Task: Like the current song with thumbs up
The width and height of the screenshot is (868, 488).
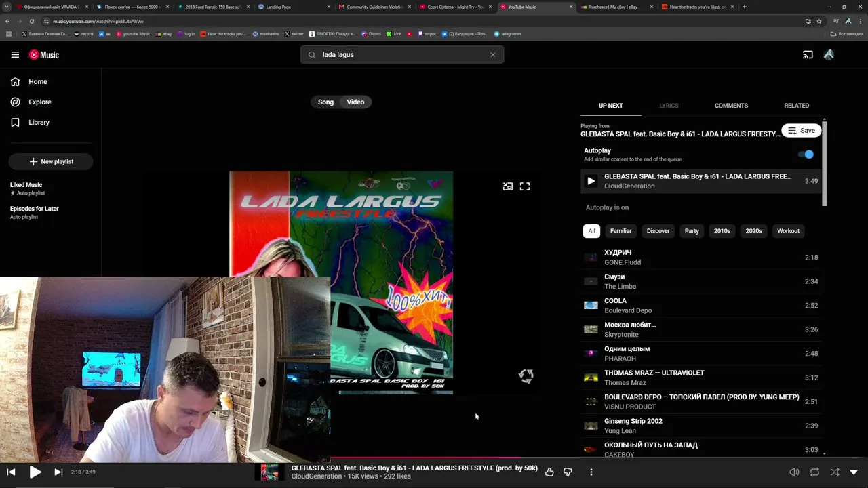Action: (x=549, y=472)
